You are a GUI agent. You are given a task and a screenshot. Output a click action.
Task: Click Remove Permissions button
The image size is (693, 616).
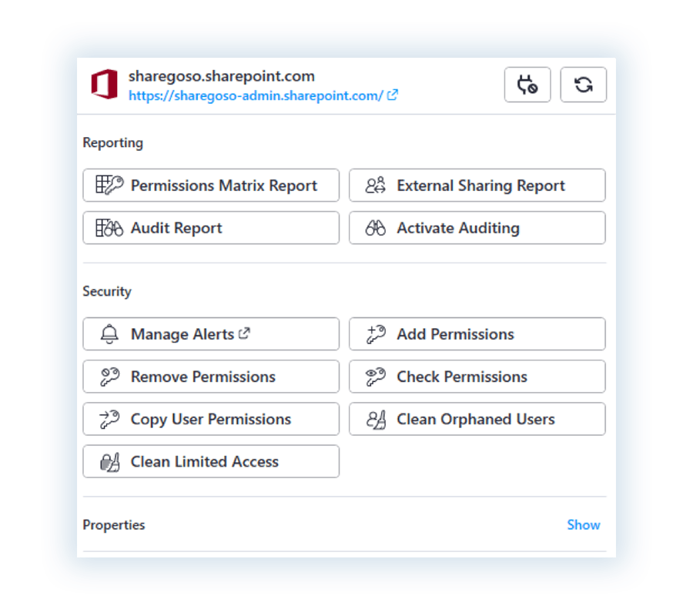point(211,376)
